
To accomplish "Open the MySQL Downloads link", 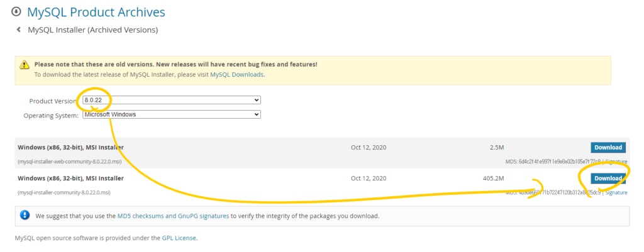I will 236,75.
